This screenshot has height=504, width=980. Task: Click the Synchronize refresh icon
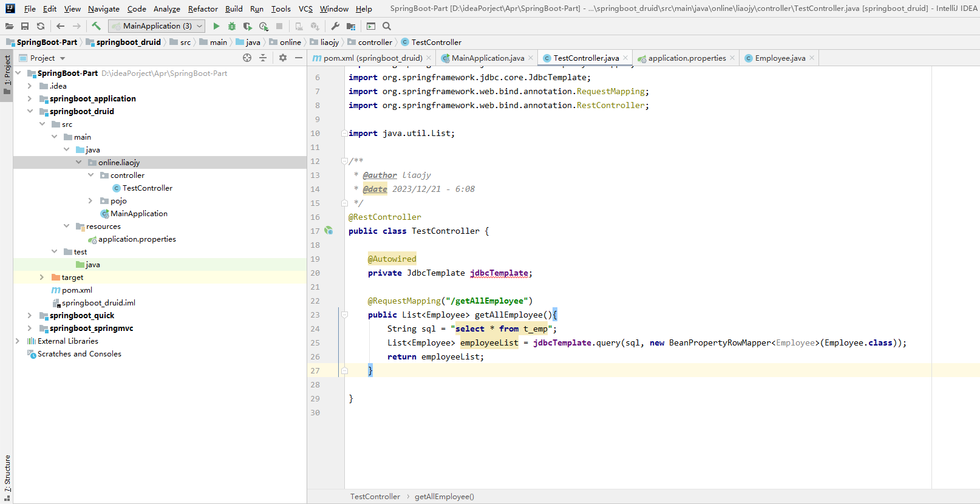[41, 26]
